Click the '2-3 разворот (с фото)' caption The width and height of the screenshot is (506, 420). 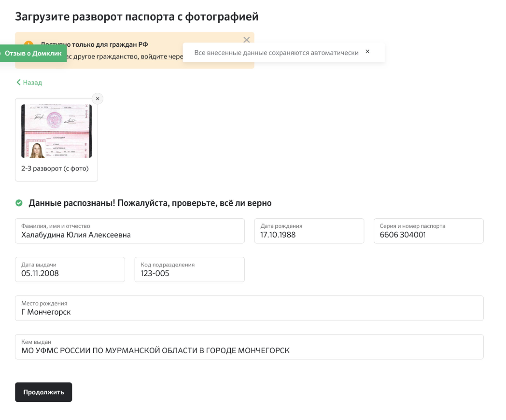[55, 168]
